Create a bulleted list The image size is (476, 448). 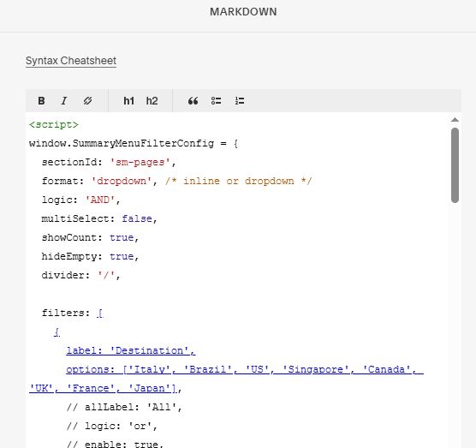[x=216, y=101]
